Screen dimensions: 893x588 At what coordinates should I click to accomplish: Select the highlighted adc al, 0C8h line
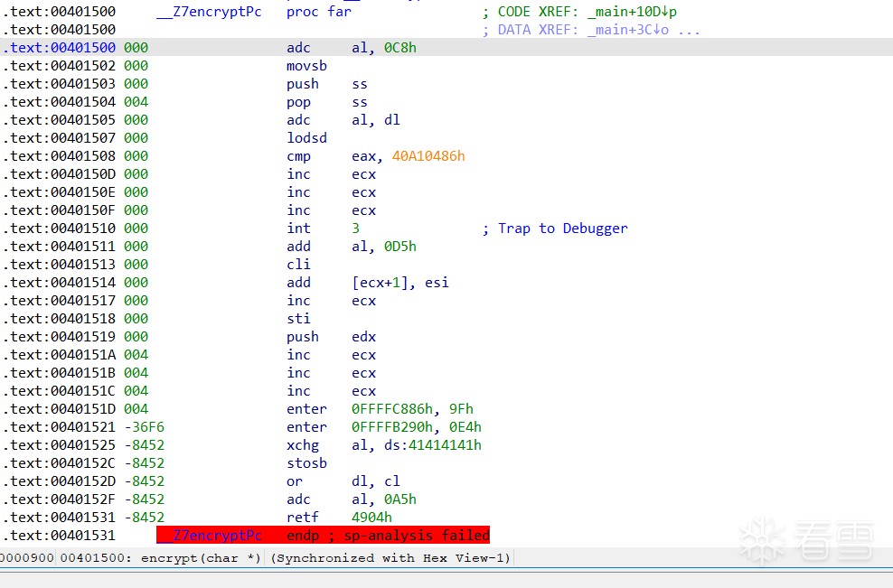446,47
